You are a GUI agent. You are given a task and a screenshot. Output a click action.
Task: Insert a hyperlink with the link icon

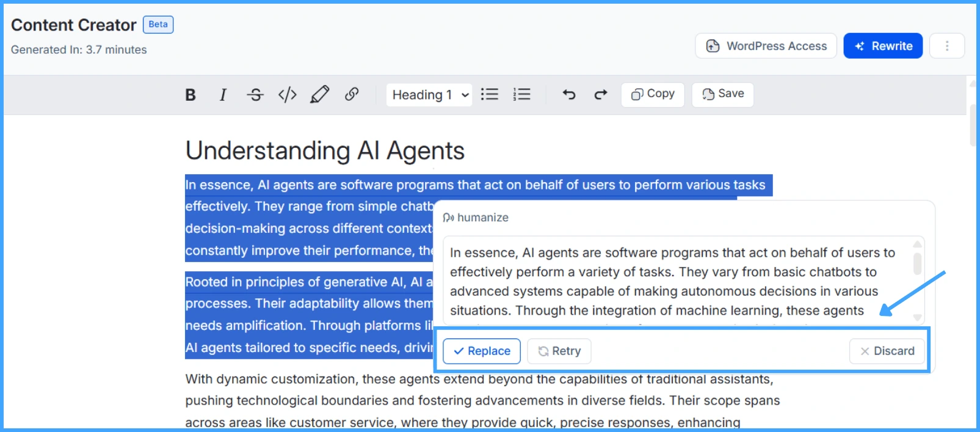(x=352, y=94)
